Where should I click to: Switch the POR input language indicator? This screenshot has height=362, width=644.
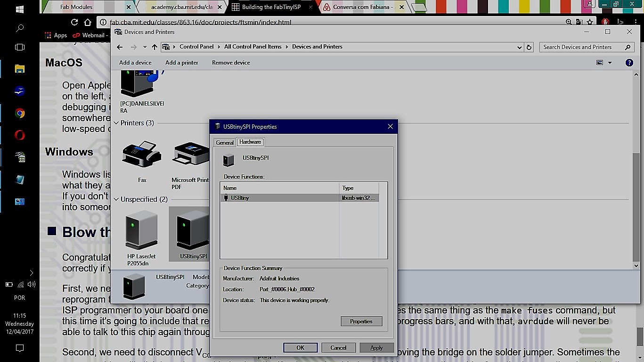tap(20, 298)
